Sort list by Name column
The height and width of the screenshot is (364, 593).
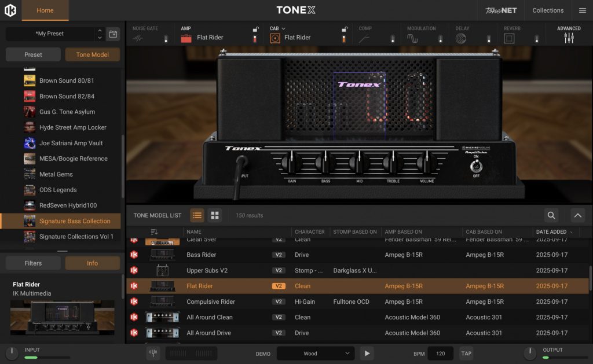click(193, 231)
